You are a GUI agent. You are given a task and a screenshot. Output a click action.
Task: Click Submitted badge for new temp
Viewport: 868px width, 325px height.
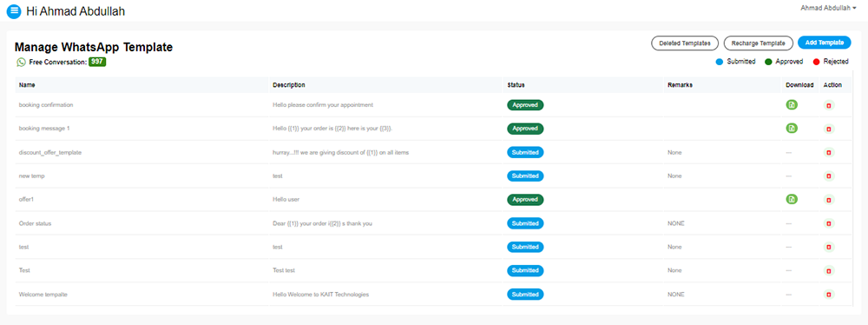525,176
